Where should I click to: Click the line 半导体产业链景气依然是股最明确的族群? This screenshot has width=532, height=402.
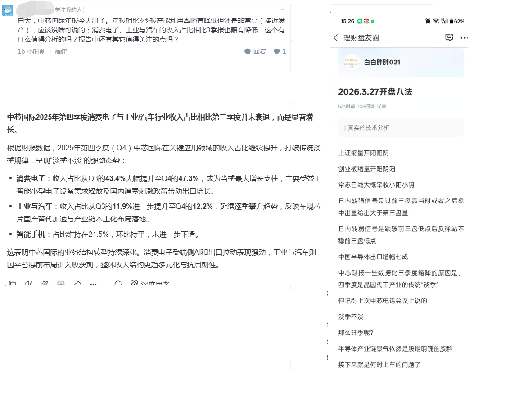tap(395, 349)
